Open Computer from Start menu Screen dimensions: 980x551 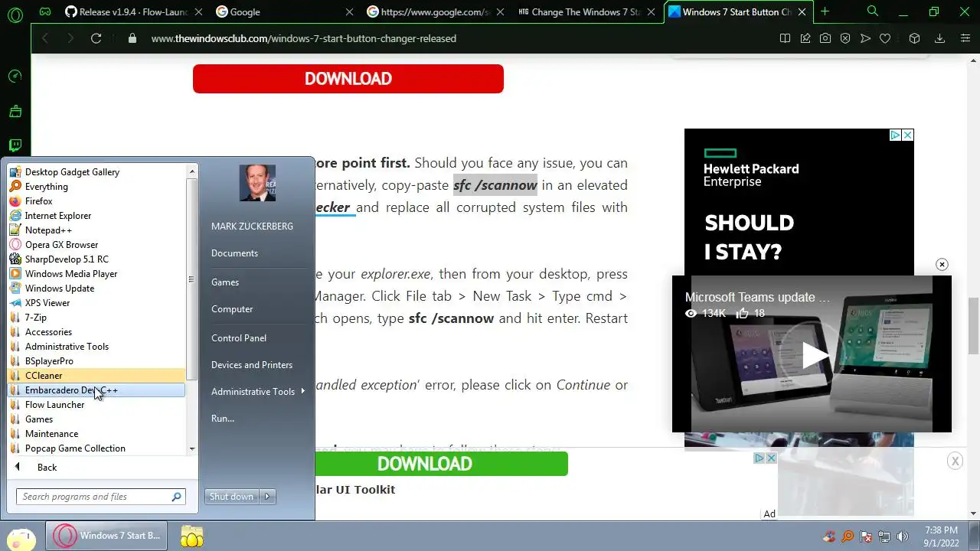232,308
